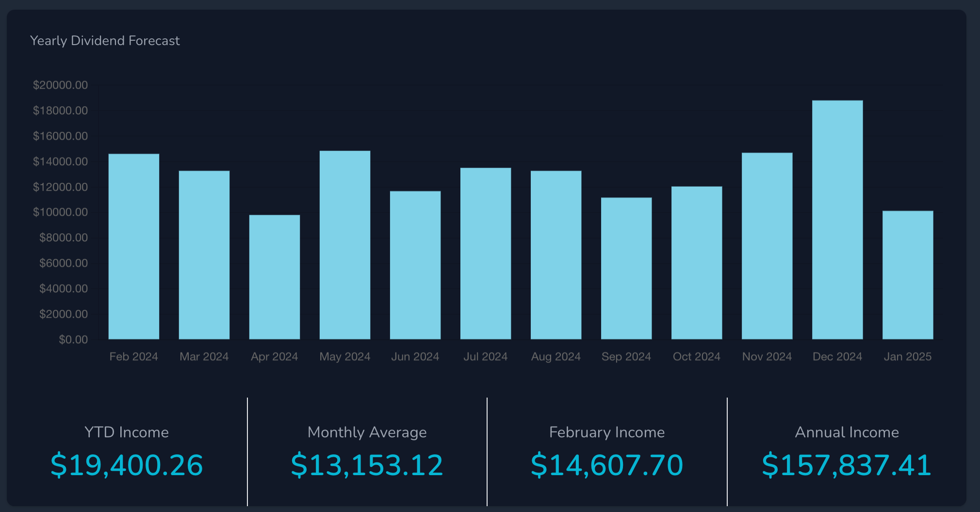
Task: Click the YTD Income value $19,400.26
Action: pos(127,465)
